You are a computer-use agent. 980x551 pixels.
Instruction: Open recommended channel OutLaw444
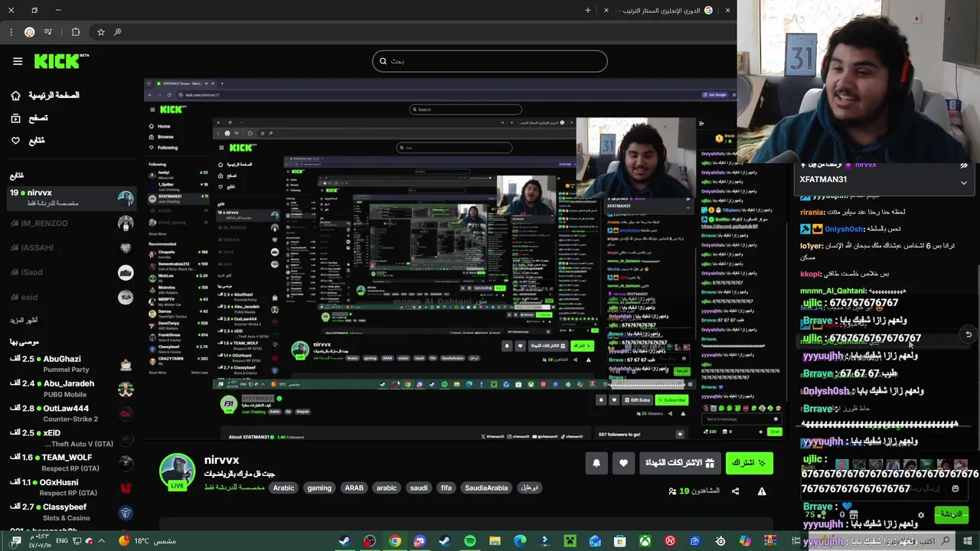tap(72, 413)
